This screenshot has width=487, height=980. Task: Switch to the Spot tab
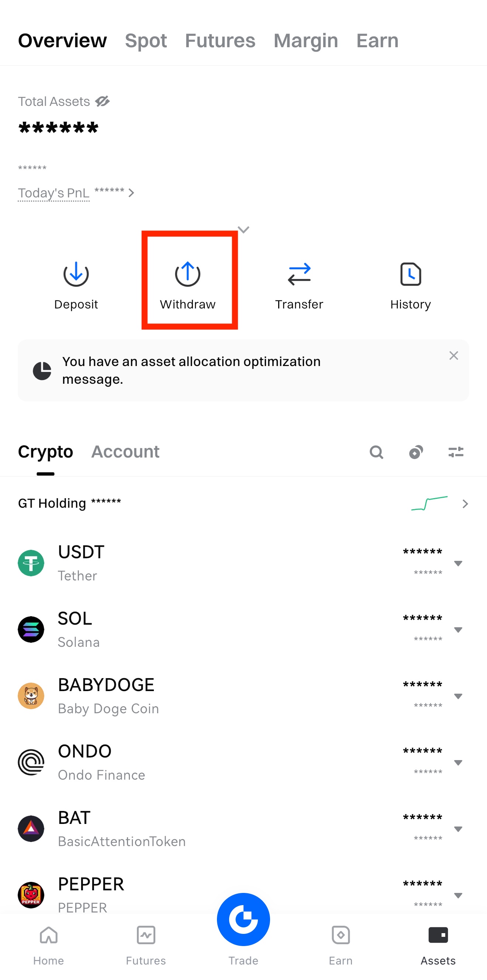[146, 41]
